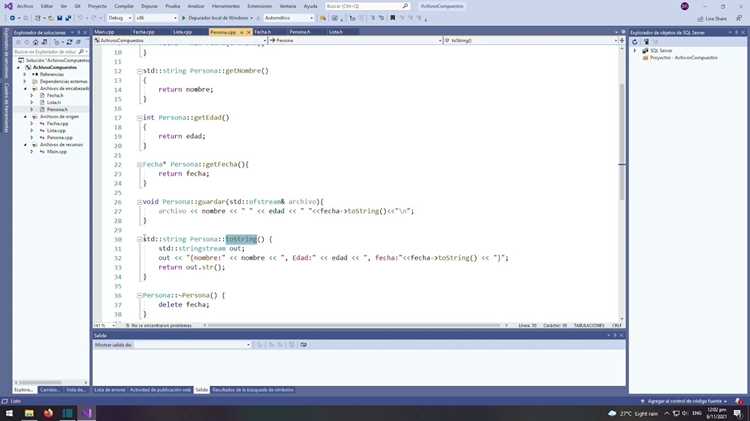The image size is (750, 421).
Task: Click the toggle word wrap icon in output panel
Action: [303, 344]
